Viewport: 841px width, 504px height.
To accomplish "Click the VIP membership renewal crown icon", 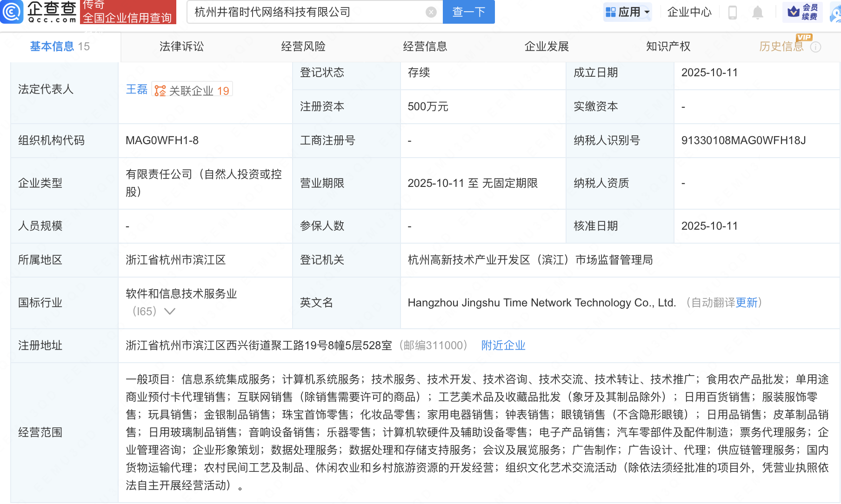I will point(794,12).
